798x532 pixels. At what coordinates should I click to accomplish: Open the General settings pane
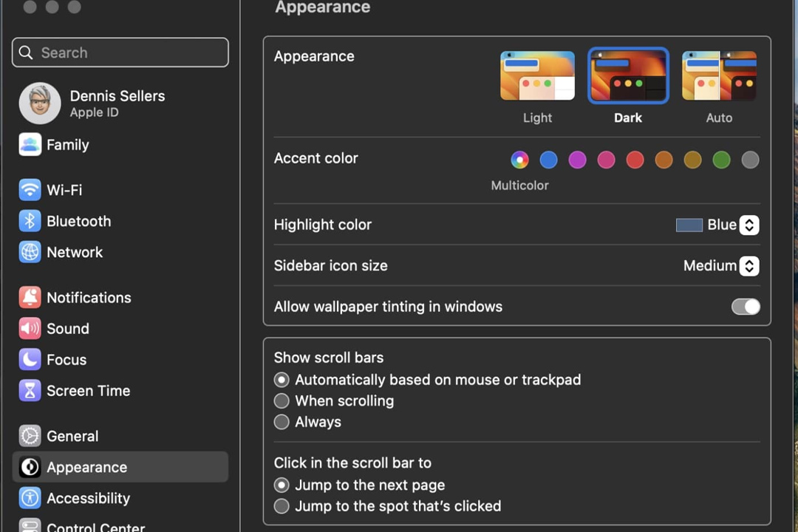[72, 436]
